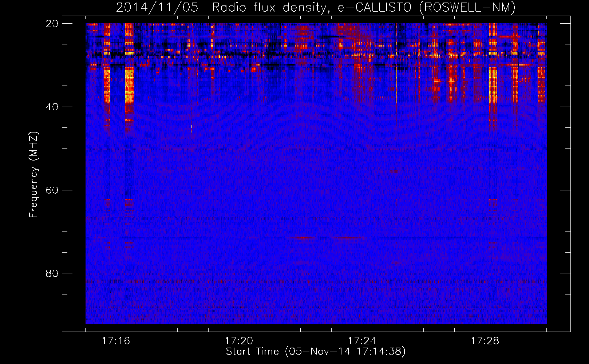Image resolution: width=589 pixels, height=364 pixels.
Task: Click the 40 frequency tick label
Action: (52, 107)
